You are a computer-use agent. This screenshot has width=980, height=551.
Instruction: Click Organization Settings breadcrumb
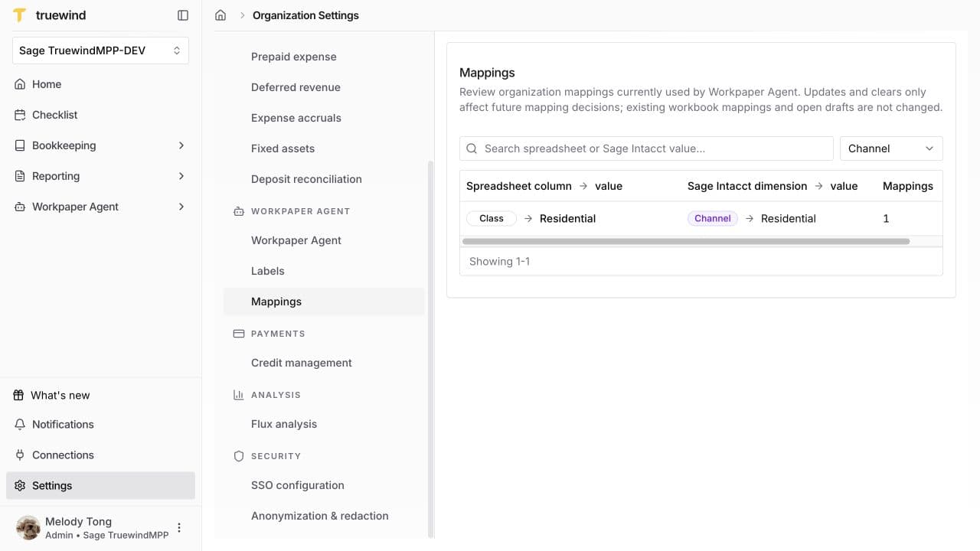pyautogui.click(x=305, y=15)
